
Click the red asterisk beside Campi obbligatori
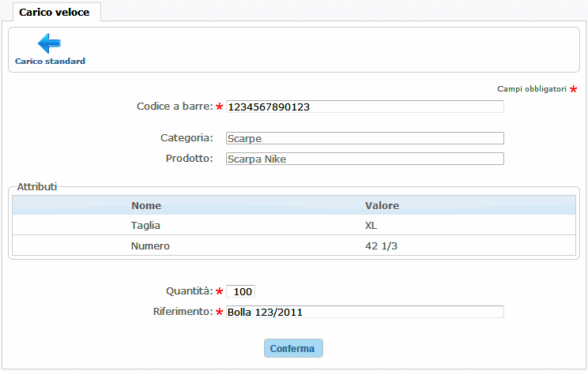click(x=574, y=89)
